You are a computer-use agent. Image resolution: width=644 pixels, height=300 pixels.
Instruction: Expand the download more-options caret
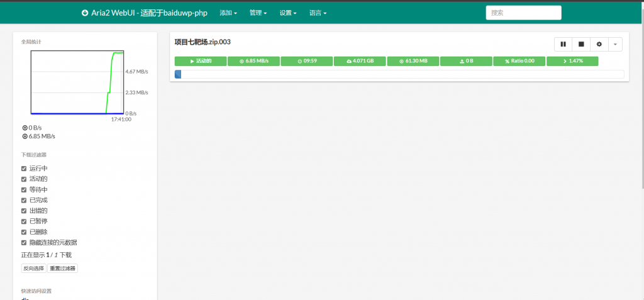pyautogui.click(x=615, y=44)
